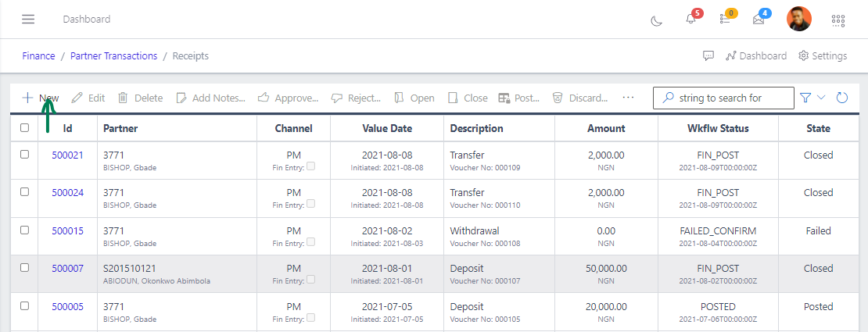868x332 pixels.
Task: Sort by Value Date column header
Action: (387, 128)
